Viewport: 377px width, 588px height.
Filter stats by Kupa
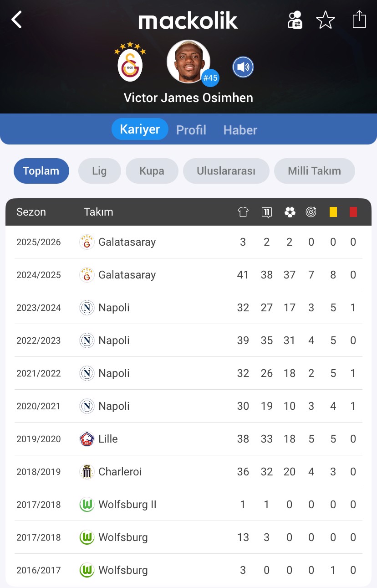point(152,171)
